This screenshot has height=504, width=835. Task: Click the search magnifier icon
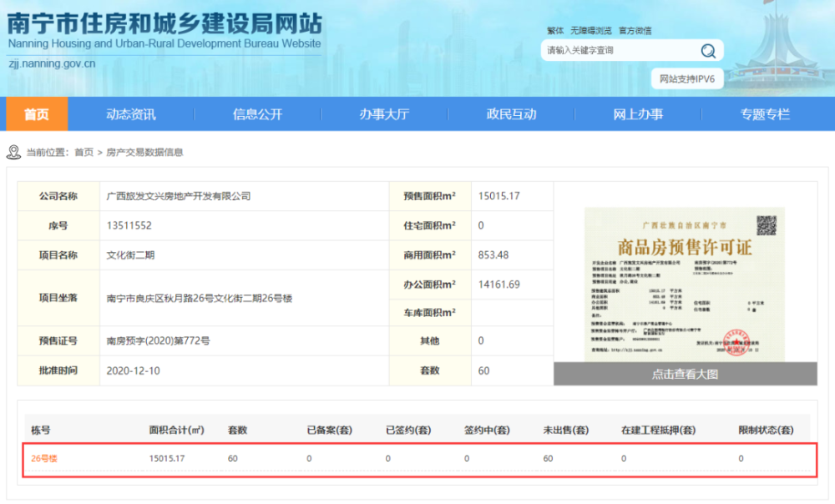tap(708, 51)
